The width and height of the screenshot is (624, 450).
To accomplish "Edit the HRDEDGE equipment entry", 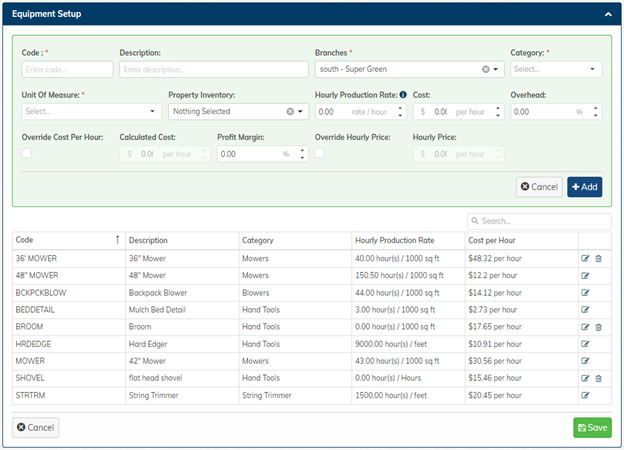I will pyautogui.click(x=586, y=344).
